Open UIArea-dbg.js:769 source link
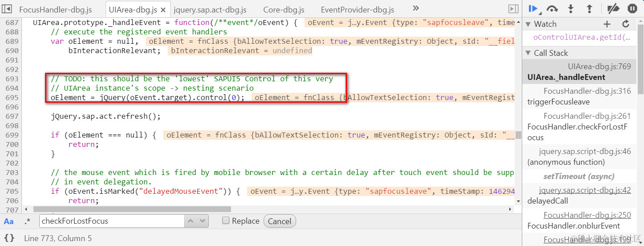The width and height of the screenshot is (644, 246). [599, 67]
